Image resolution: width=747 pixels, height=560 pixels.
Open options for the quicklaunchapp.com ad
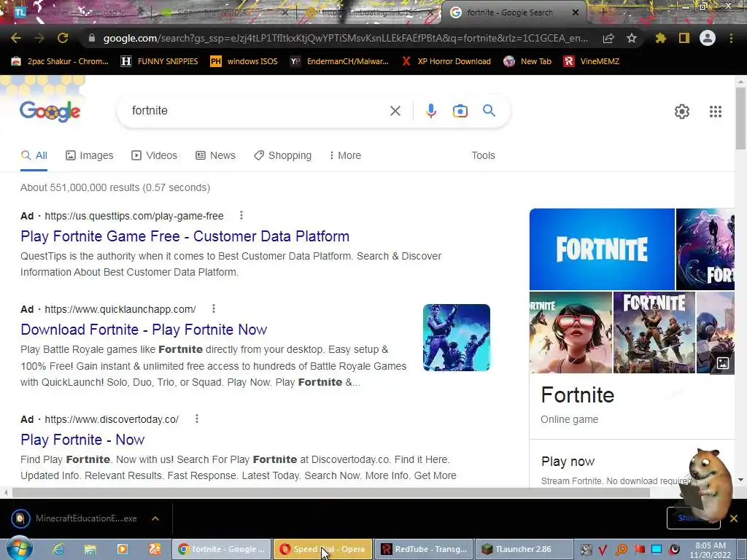coord(214,309)
